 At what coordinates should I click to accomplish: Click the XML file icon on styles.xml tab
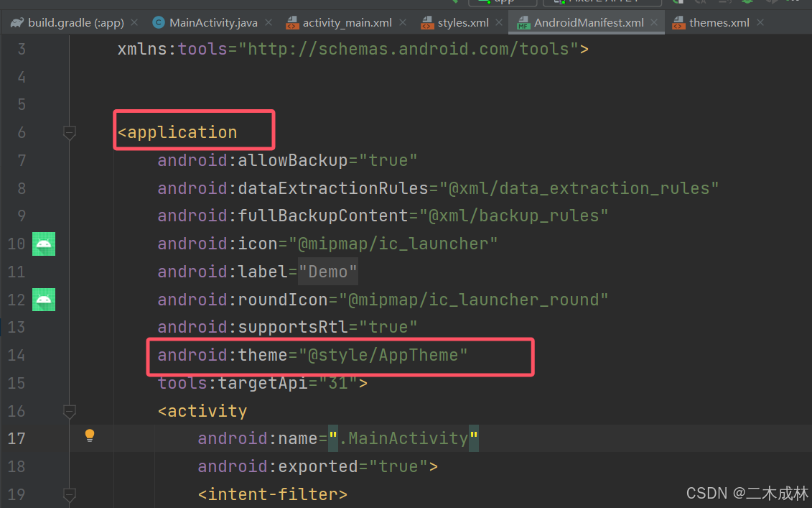click(x=427, y=23)
